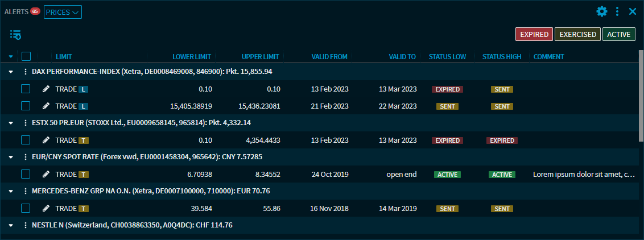
Task: Click pencil icon for ESTX 50 alert
Action: pos(46,140)
